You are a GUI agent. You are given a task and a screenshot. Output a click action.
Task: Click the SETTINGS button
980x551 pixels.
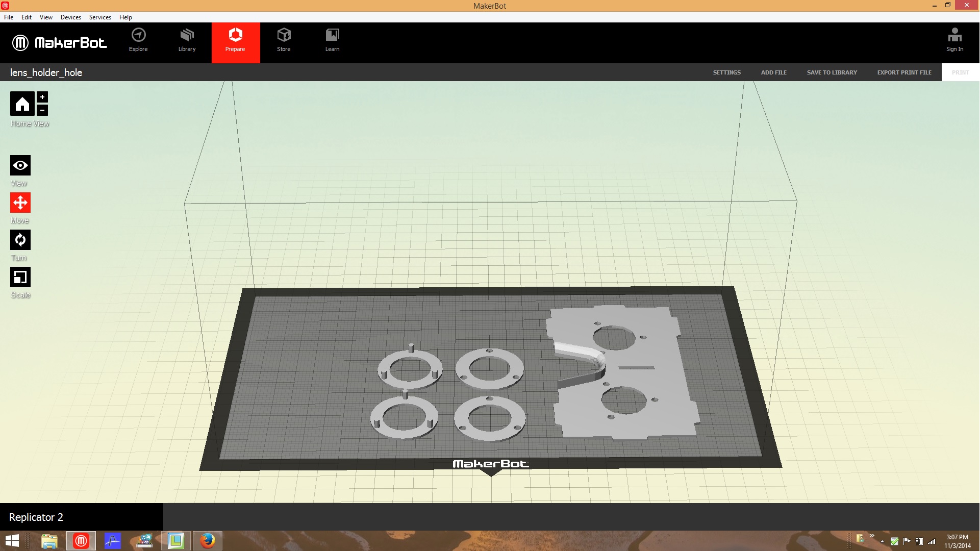pyautogui.click(x=727, y=72)
